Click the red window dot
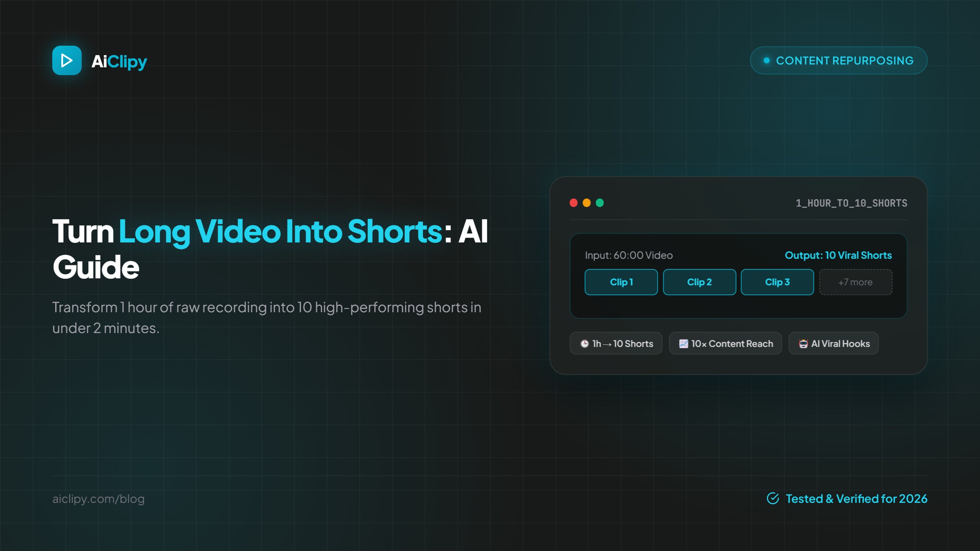980x551 pixels. pyautogui.click(x=574, y=203)
